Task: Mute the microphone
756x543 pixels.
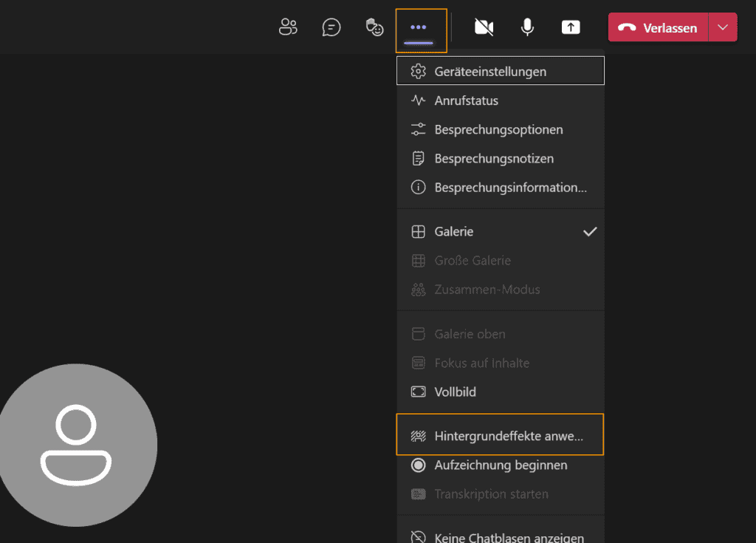Action: [x=527, y=27]
